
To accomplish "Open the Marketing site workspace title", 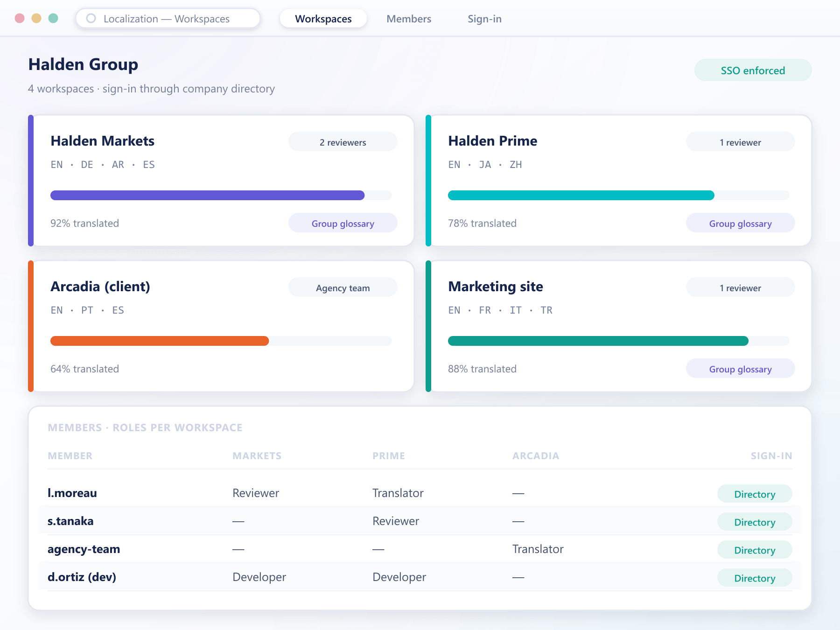I will pos(496,287).
